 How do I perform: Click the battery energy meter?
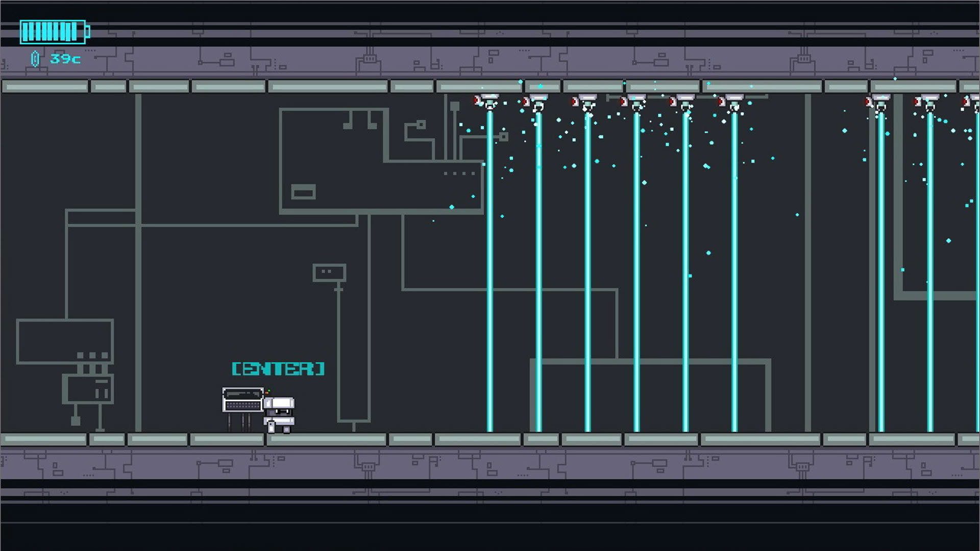[55, 32]
